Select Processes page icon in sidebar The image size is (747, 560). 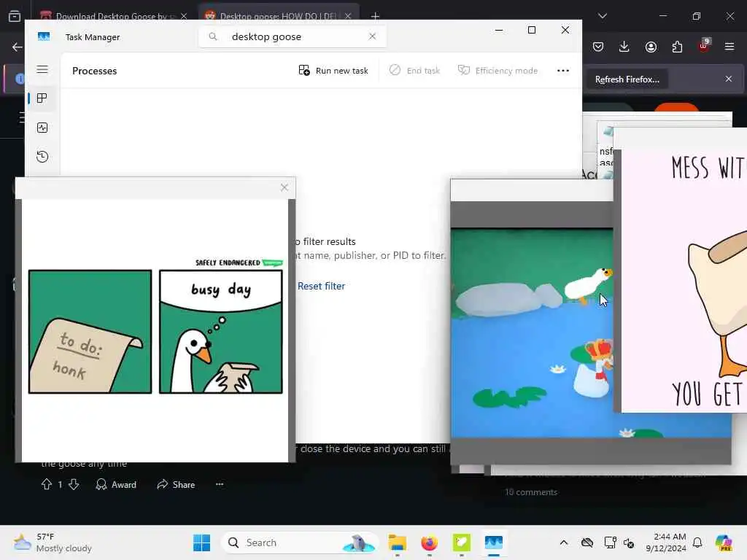42,98
